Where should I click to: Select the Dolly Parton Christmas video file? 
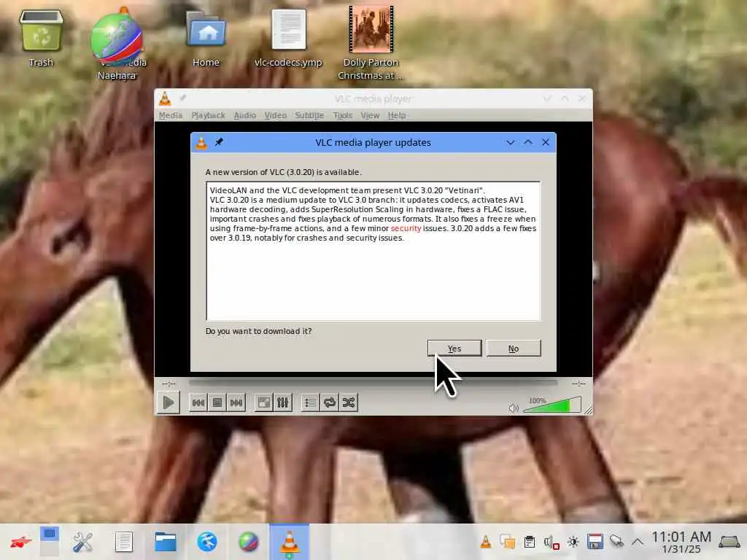371,43
